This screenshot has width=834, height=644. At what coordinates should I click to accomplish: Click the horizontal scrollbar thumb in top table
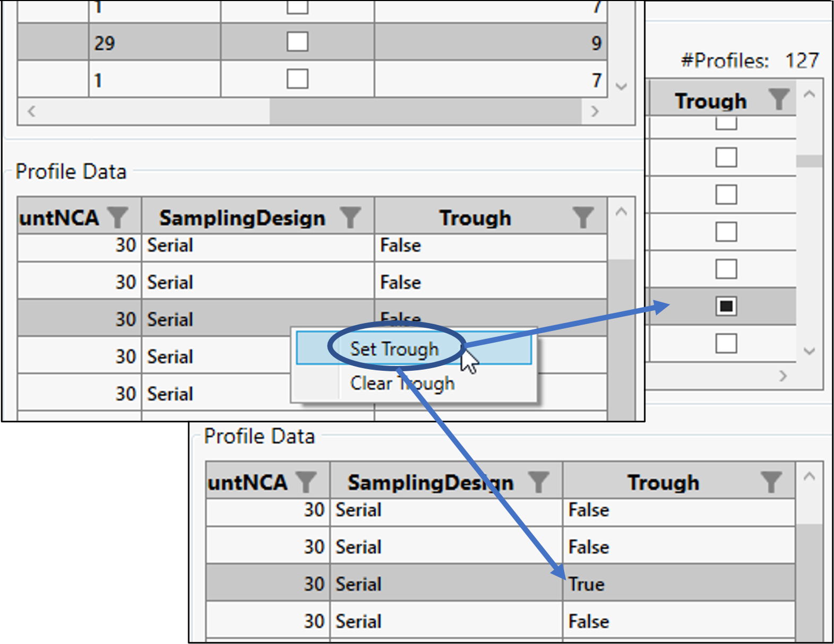(425, 111)
